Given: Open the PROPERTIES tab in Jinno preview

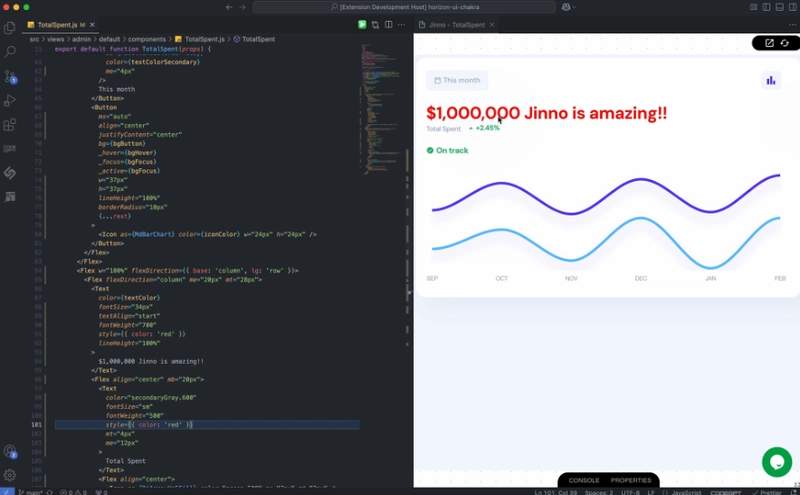Looking at the screenshot, I should tap(631, 480).
